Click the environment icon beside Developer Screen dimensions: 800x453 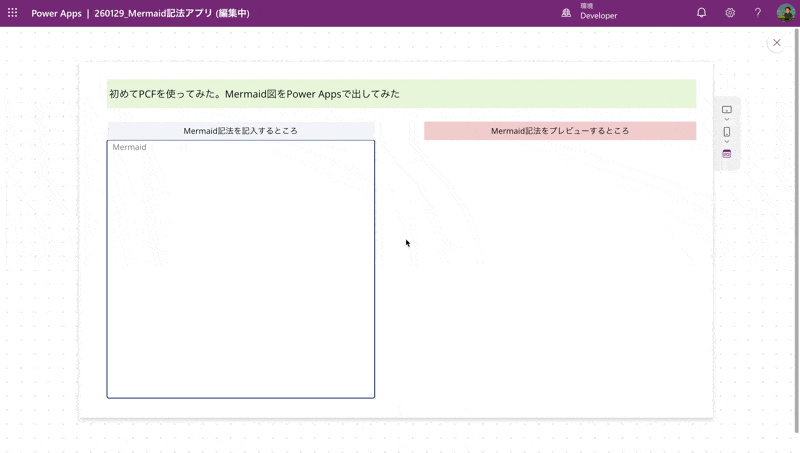click(566, 13)
